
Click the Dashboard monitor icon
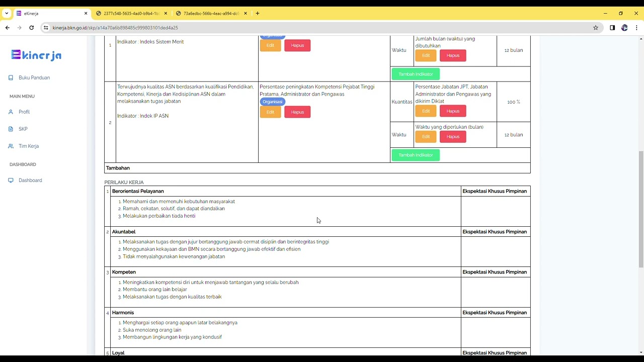point(11,180)
